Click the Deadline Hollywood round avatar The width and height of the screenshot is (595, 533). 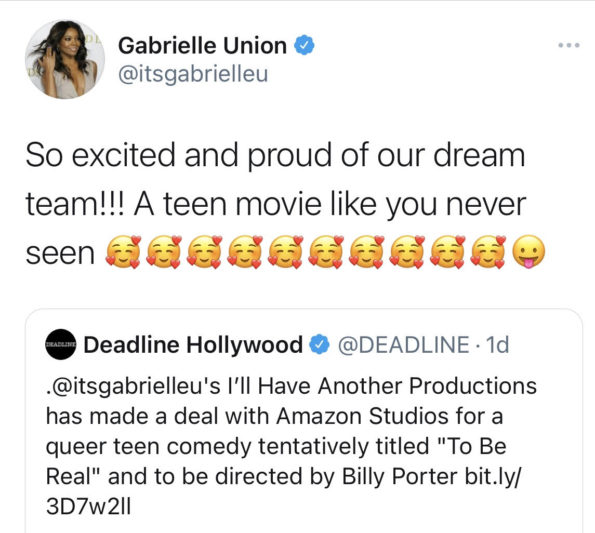coord(61,344)
